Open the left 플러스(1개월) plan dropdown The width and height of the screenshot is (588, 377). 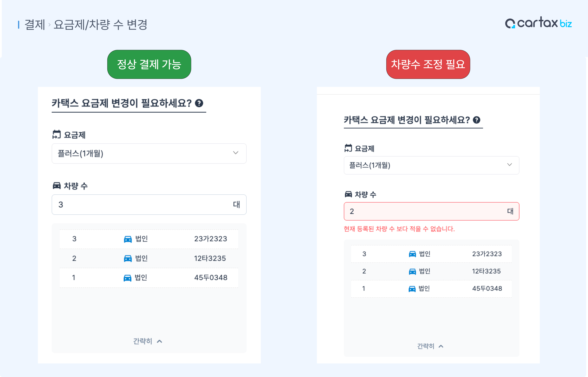tap(149, 153)
